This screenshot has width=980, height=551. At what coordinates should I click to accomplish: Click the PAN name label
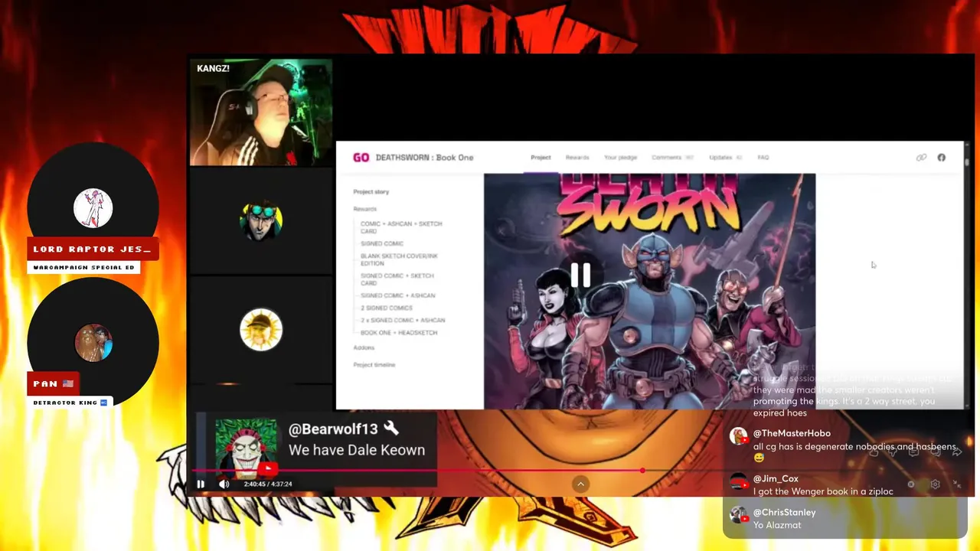click(x=54, y=383)
